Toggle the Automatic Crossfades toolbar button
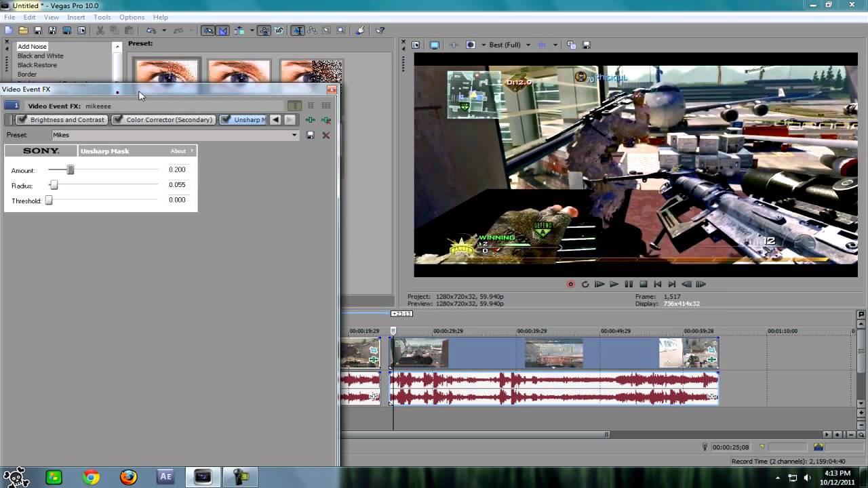868x488 pixels. click(x=222, y=30)
